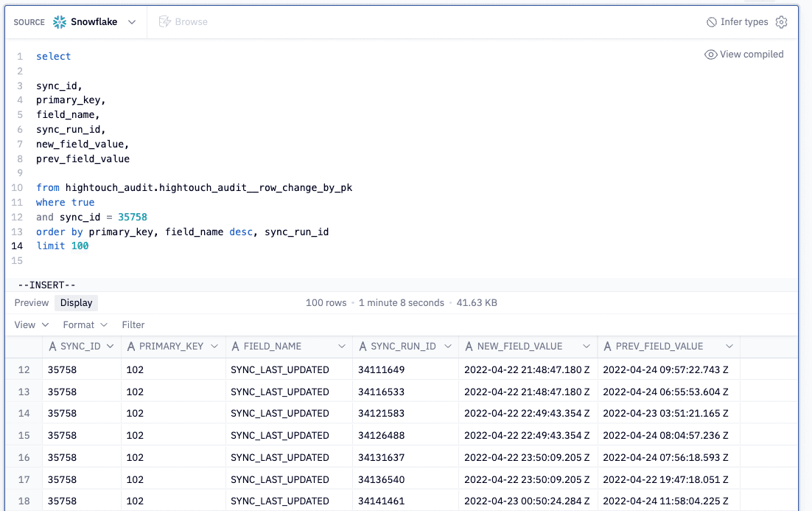Click the text type icon on FIELD_NAME column
Viewport: 812px width, 511px height.
pos(234,346)
